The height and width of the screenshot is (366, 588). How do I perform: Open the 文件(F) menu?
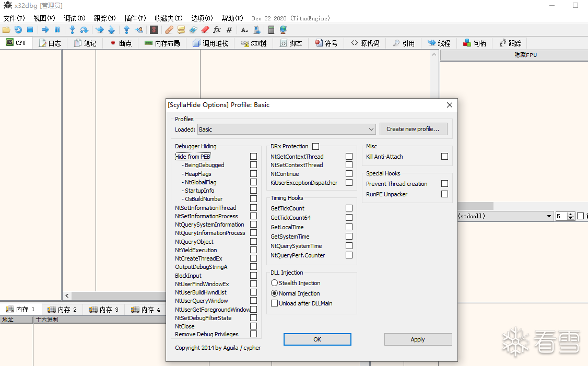click(14, 18)
